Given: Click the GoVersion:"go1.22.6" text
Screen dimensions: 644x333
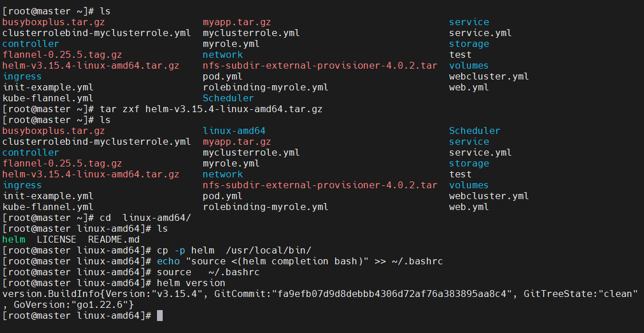Looking at the screenshot, I should 70,305.
